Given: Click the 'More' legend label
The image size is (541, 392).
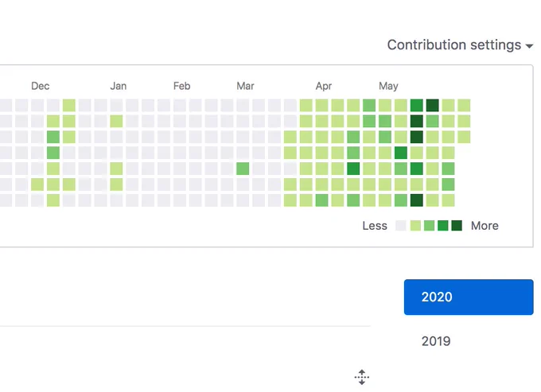Looking at the screenshot, I should tap(485, 226).
